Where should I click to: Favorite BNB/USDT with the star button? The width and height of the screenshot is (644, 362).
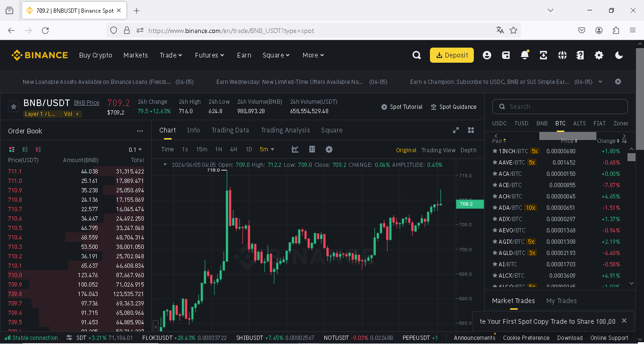(x=14, y=107)
